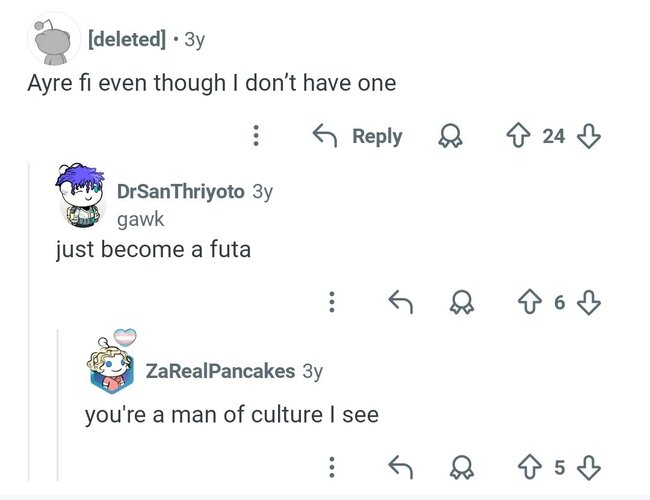The height and width of the screenshot is (500, 650).
Task: Reply to ZaRealPancakes via arrow icon
Action: (x=400, y=467)
